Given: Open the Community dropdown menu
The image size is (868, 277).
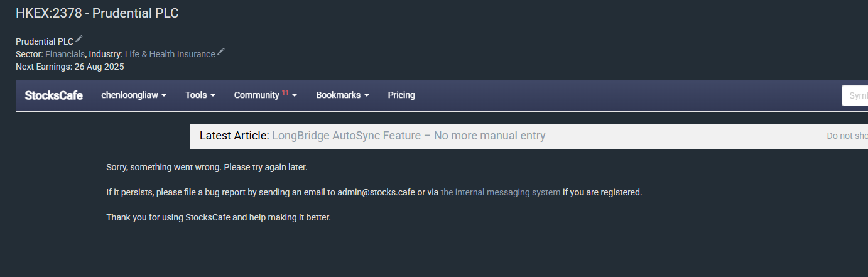Looking at the screenshot, I should pyautogui.click(x=266, y=95).
